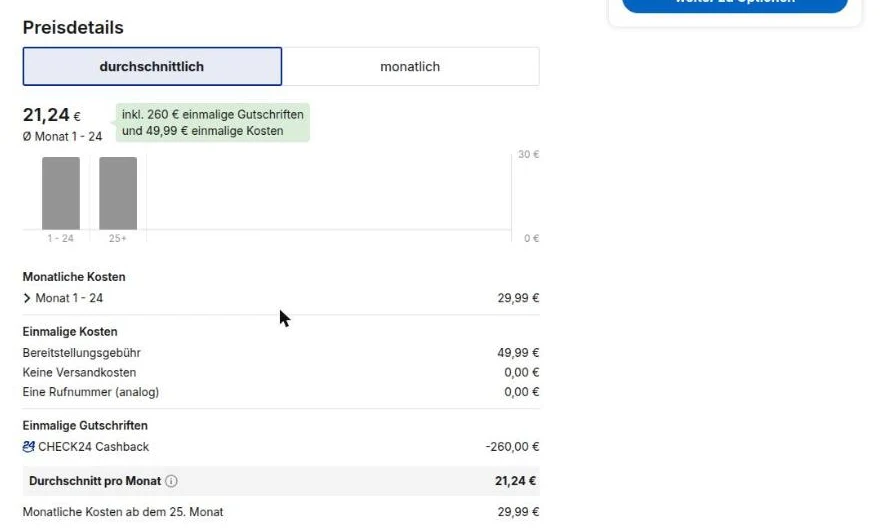880x530 pixels.
Task: Click the Durchschnitt pro Monat label
Action: click(95, 481)
